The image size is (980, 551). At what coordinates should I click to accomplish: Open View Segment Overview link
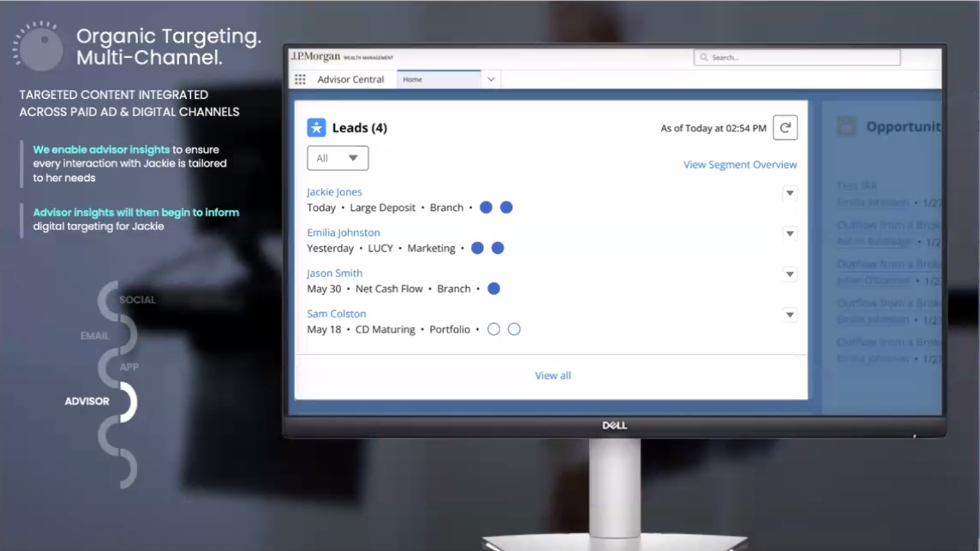pyautogui.click(x=740, y=165)
